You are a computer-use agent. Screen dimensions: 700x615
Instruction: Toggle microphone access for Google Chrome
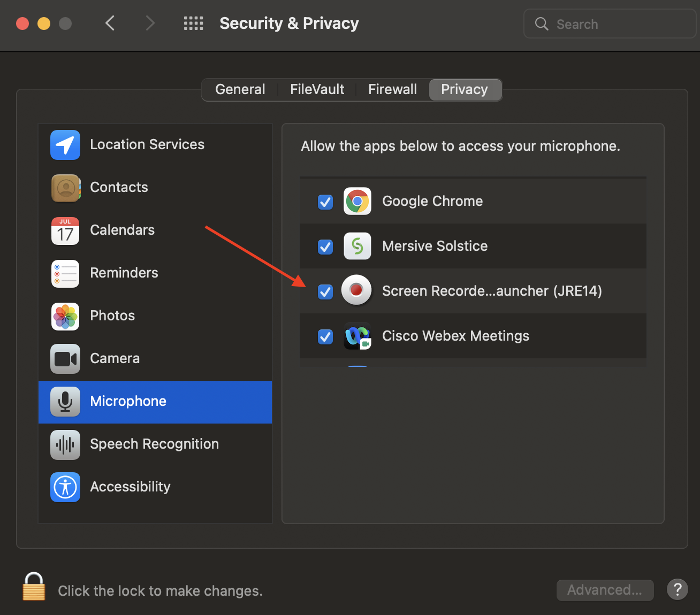pos(325,202)
